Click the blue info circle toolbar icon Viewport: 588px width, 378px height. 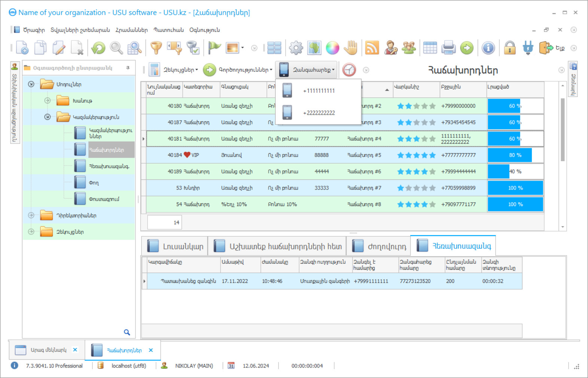pos(488,48)
